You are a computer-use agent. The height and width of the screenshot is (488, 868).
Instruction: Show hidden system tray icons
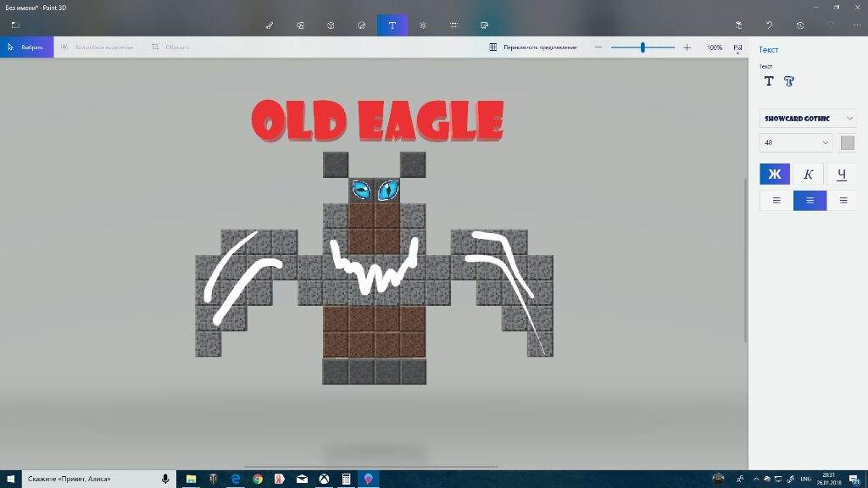point(755,480)
